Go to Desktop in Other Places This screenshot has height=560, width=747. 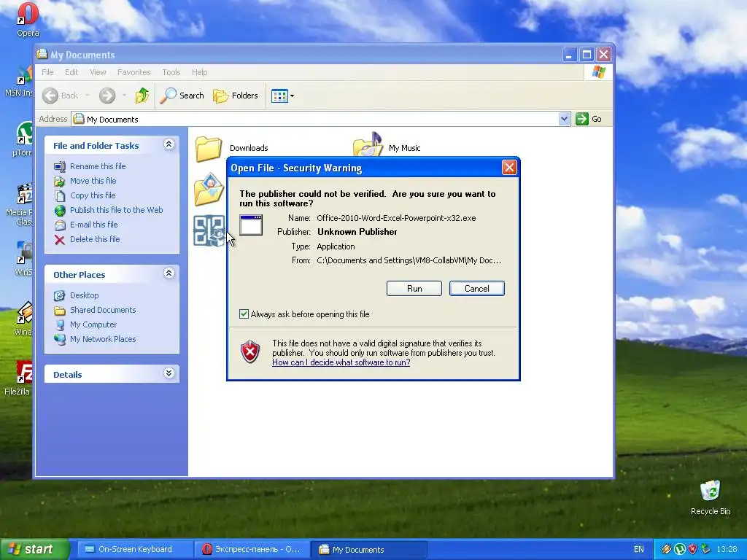pyautogui.click(x=85, y=296)
